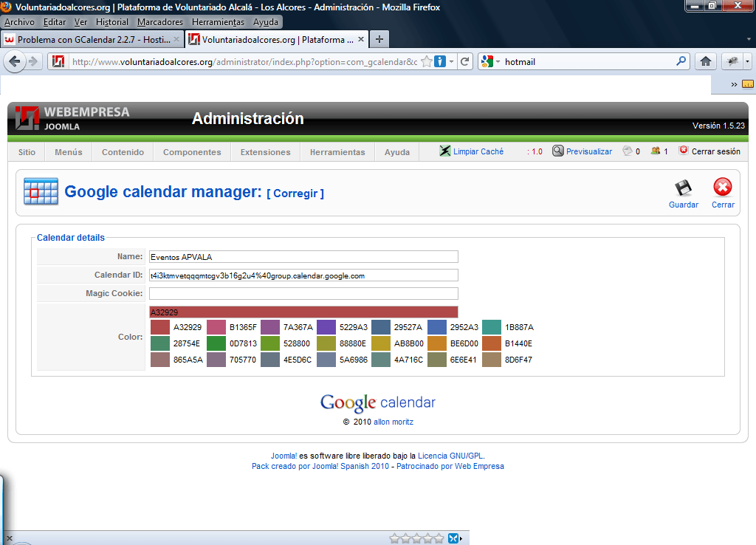Select color swatch 705770
Screen dimensions: 756x545
tap(216, 360)
